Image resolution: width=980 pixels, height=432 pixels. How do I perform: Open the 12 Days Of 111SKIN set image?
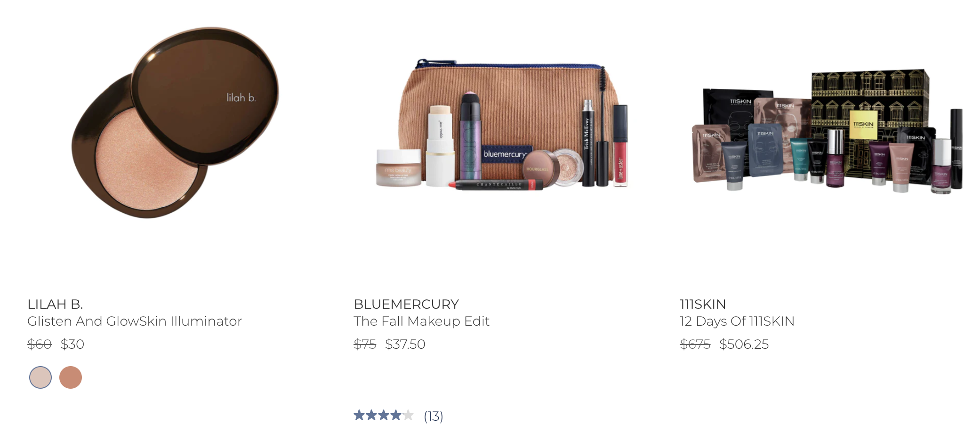[827, 132]
